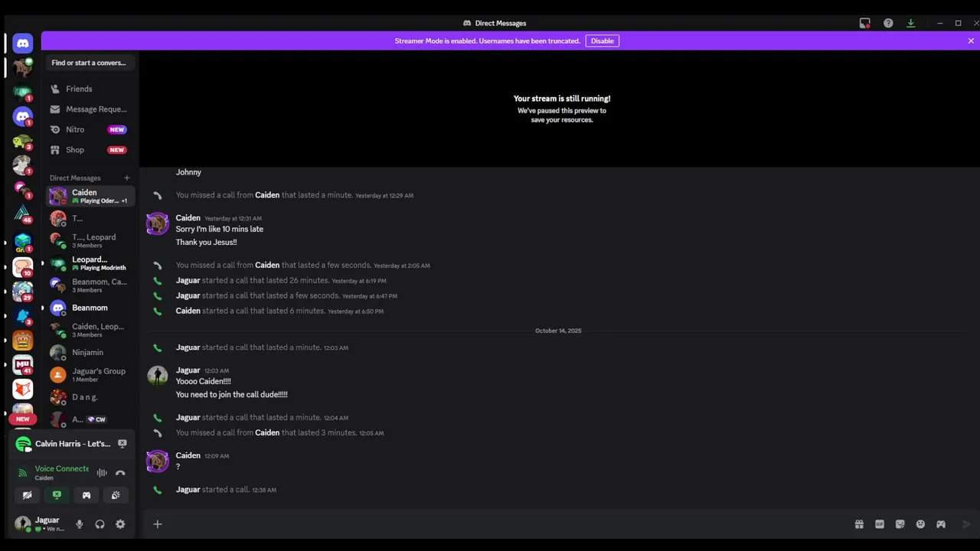
Task: Open Caiden direct message
Action: click(90, 196)
